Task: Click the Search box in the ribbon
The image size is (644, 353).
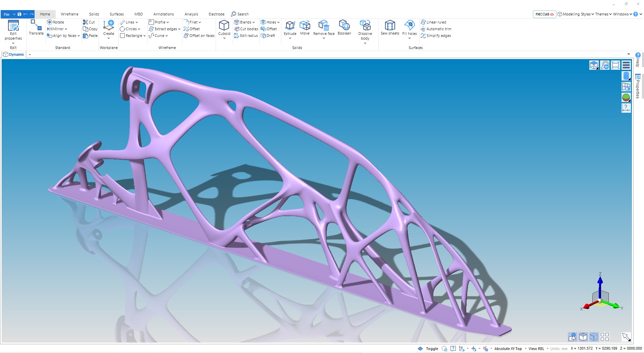Action: 240,14
